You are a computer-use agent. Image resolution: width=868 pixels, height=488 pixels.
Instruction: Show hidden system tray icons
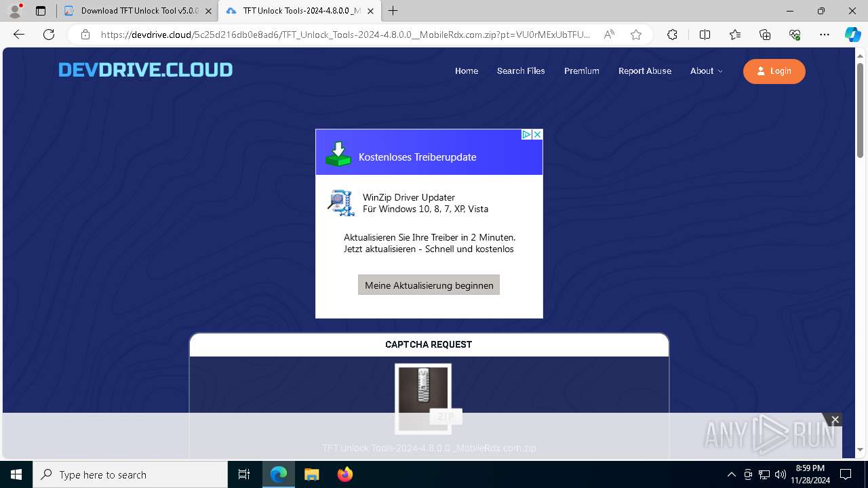click(732, 474)
